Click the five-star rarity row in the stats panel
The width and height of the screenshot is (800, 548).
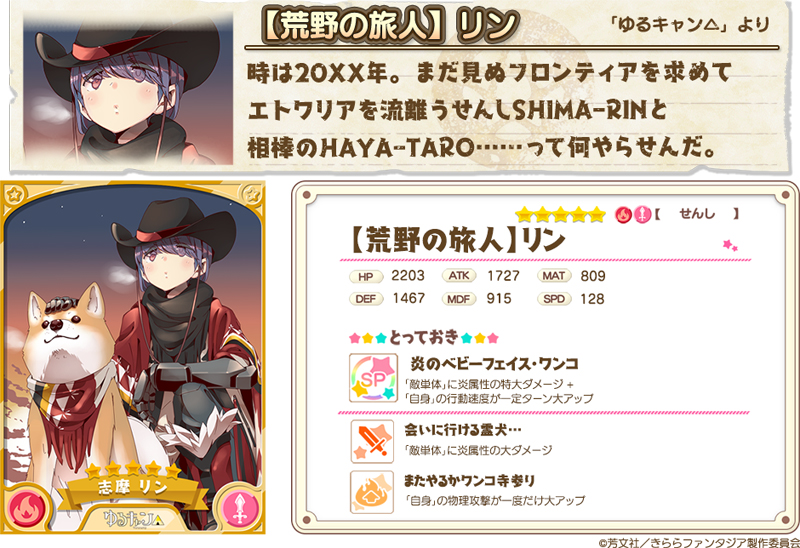click(560, 215)
